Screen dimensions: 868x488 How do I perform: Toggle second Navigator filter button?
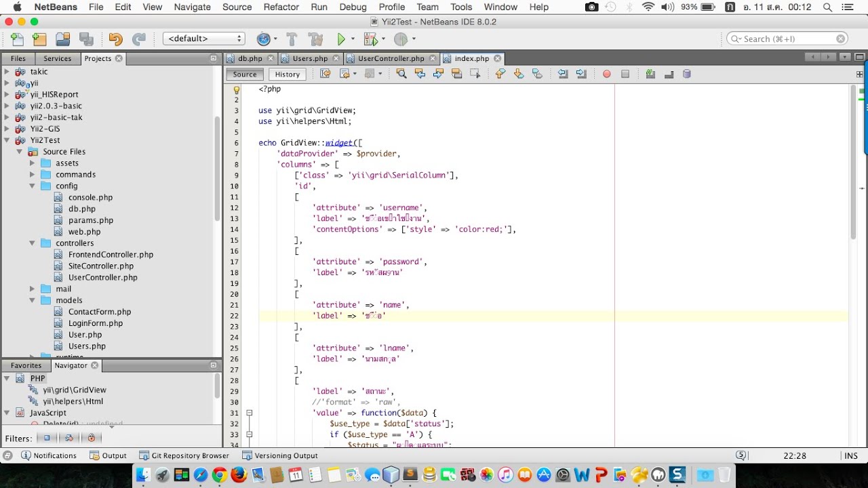pyautogui.click(x=69, y=438)
